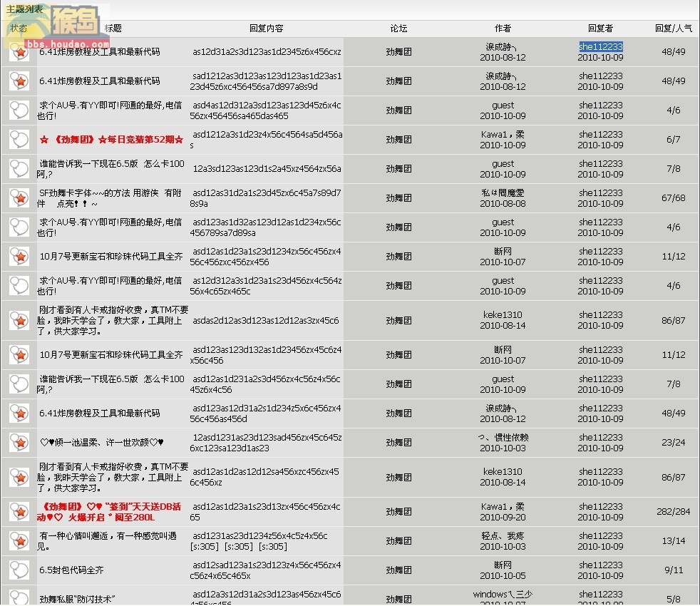Click the reply count "282/284"
The height and width of the screenshot is (606, 700).
[x=673, y=512]
